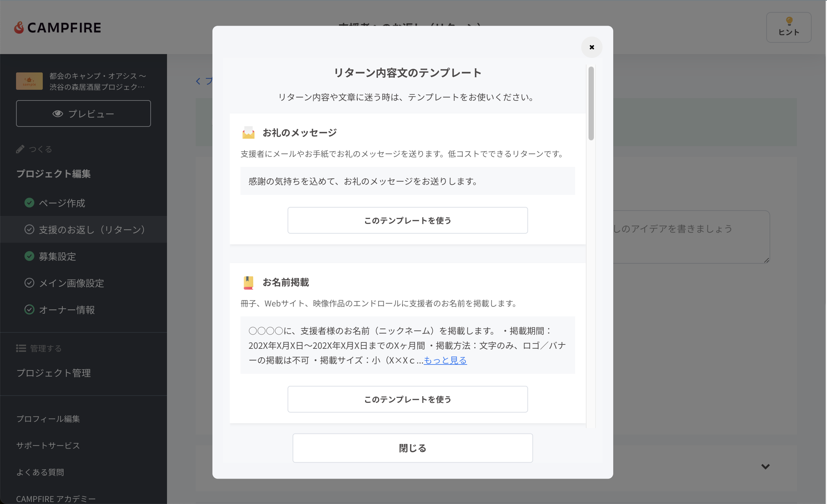Toggle the checkmark next to オーナー情報
Screen dimensions: 827x504
[x=29, y=309]
